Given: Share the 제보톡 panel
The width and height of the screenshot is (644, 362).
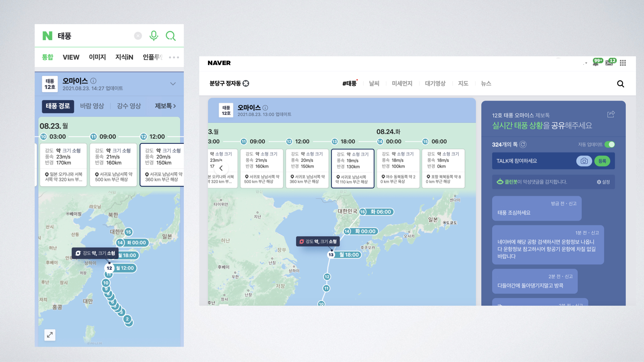Looking at the screenshot, I should (611, 114).
